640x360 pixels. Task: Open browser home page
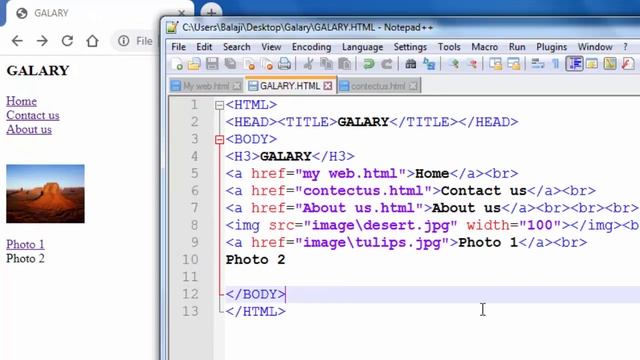coord(92,41)
